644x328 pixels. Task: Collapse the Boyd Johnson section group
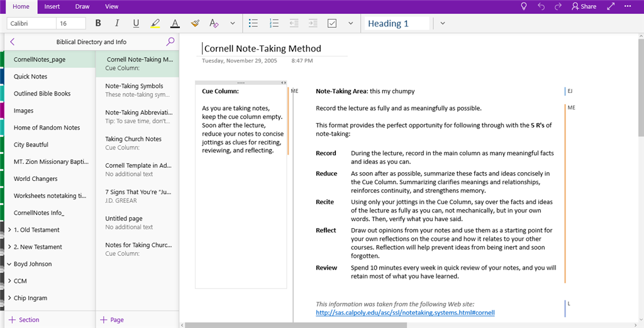coord(9,264)
